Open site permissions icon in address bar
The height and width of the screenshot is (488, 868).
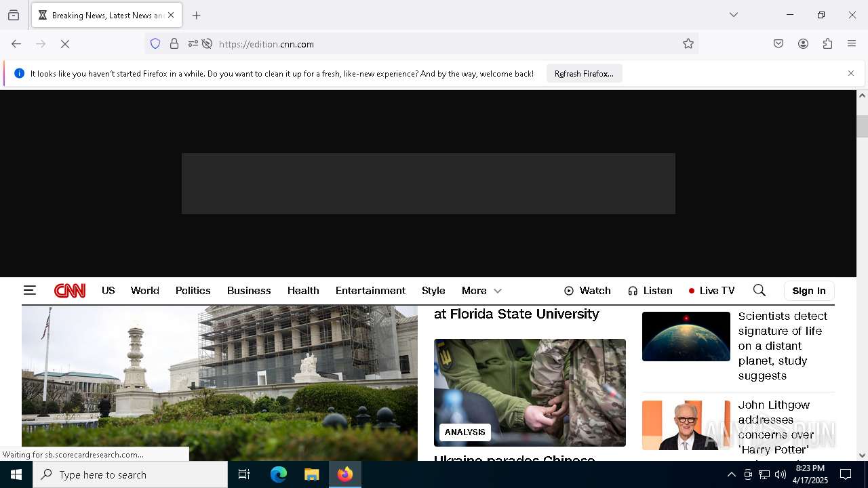(193, 44)
